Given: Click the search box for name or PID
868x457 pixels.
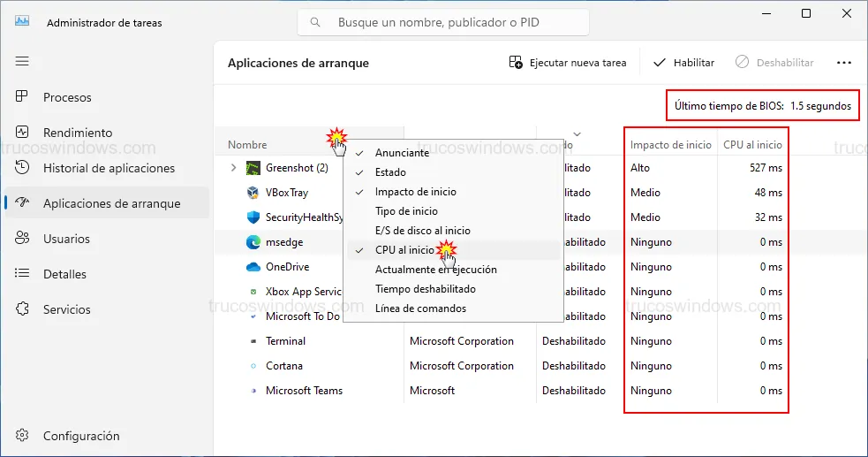Looking at the screenshot, I should (442, 23).
